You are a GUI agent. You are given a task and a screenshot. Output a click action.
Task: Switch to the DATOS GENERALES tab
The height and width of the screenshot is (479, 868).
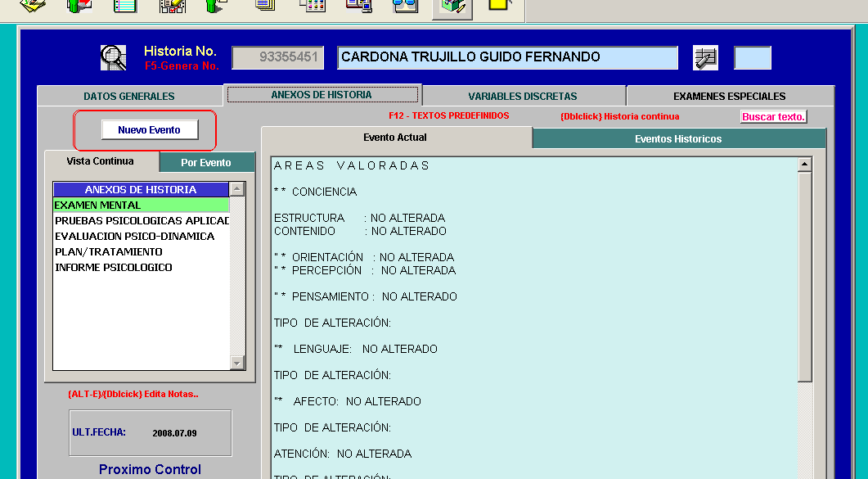pos(129,97)
